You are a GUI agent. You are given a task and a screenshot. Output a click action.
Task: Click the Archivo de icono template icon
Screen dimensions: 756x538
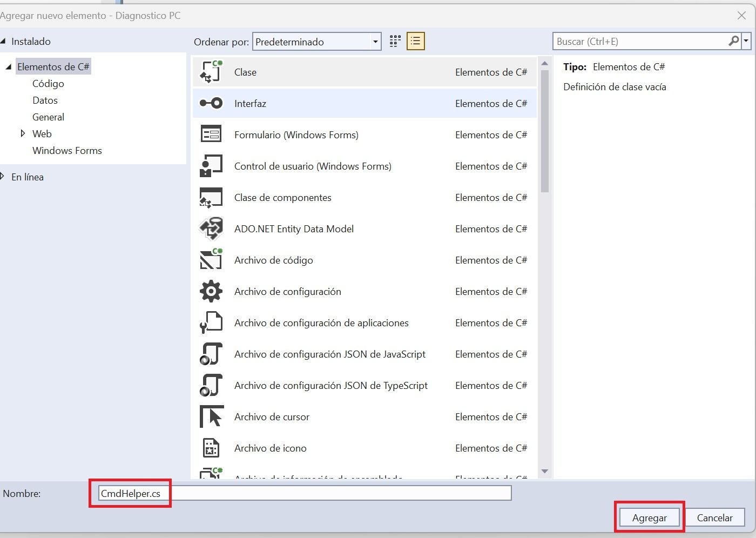coord(211,447)
